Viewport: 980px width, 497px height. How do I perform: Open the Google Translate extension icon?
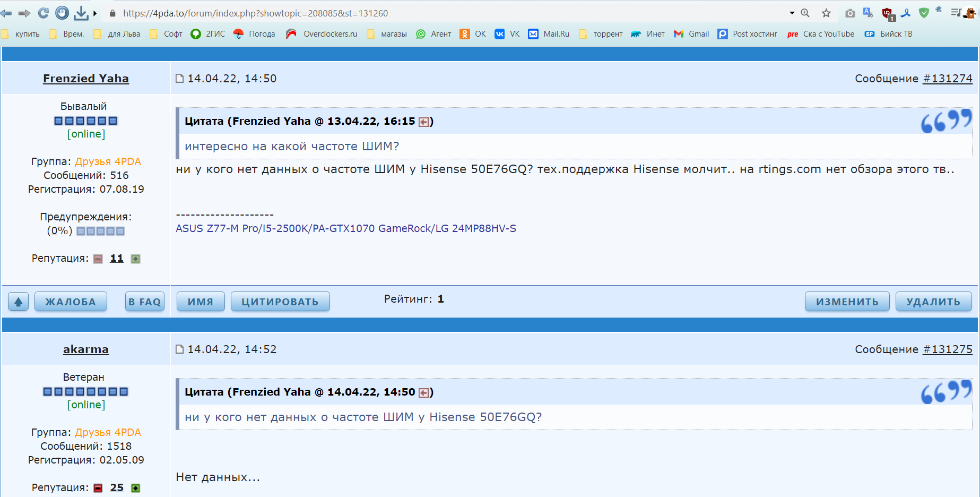[868, 13]
